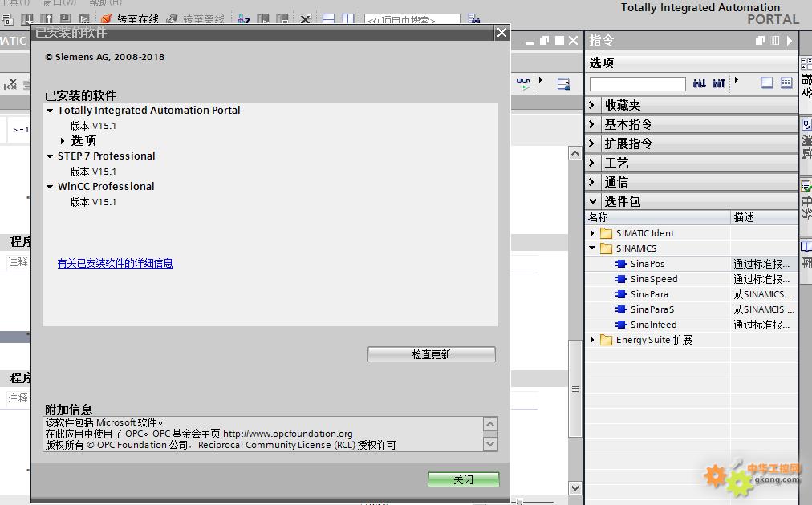Open the 有关已安装软件的详细信息 link
The width and height of the screenshot is (812, 505).
pos(115,263)
